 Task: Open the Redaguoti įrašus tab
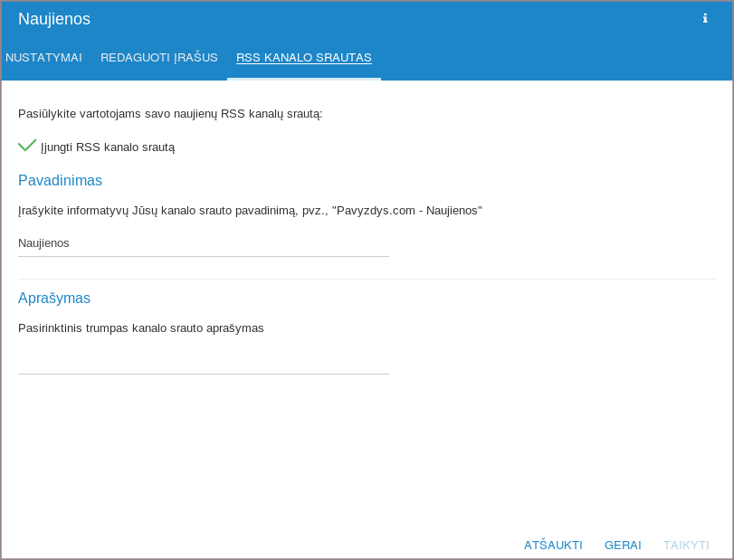tap(159, 58)
